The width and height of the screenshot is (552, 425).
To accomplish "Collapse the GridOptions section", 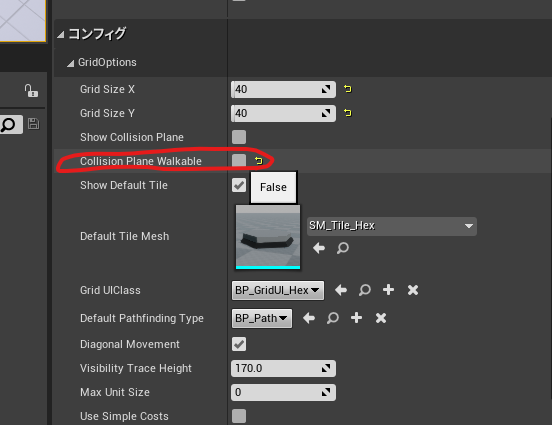I will click(x=71, y=63).
